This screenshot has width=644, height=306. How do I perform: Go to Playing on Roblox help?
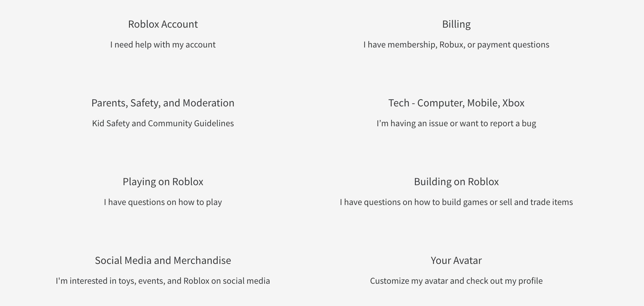pos(163,182)
